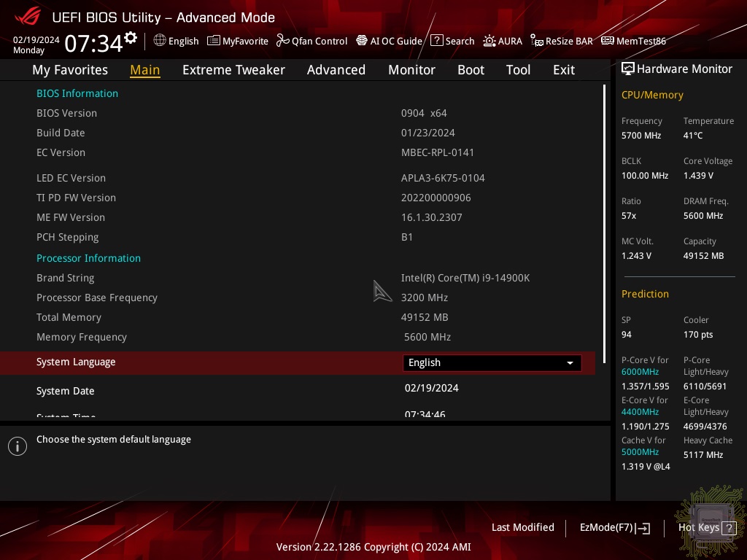Click the Last Modified button

pyautogui.click(x=522, y=527)
